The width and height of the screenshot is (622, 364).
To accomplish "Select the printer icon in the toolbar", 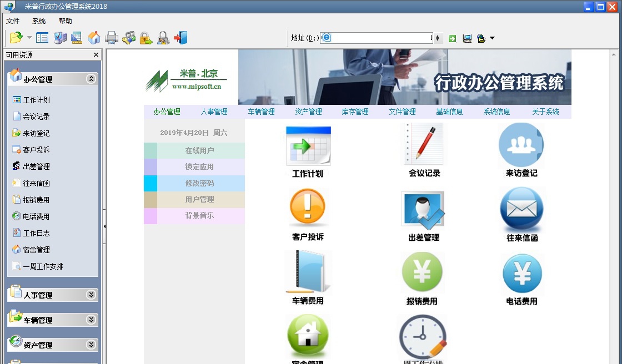I will [x=111, y=38].
